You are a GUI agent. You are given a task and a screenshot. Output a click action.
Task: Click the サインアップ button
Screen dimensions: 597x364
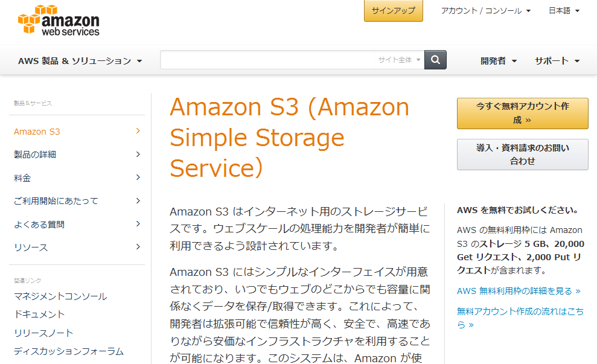point(394,11)
